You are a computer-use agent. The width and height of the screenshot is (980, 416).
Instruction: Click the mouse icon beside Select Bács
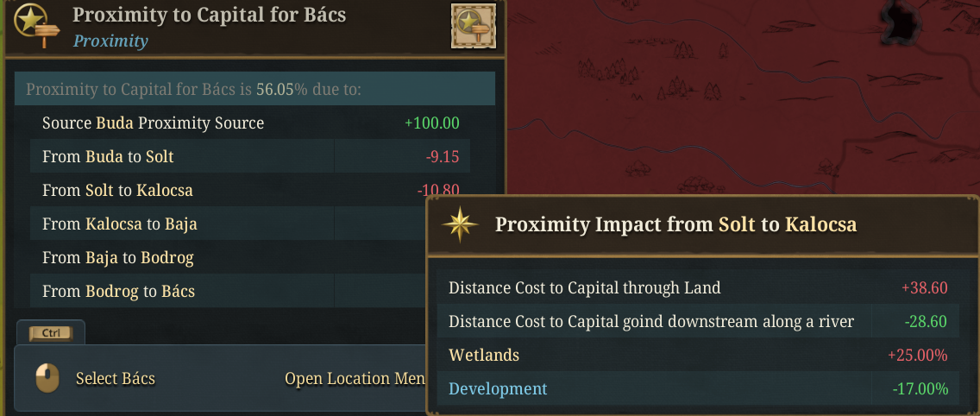(47, 379)
